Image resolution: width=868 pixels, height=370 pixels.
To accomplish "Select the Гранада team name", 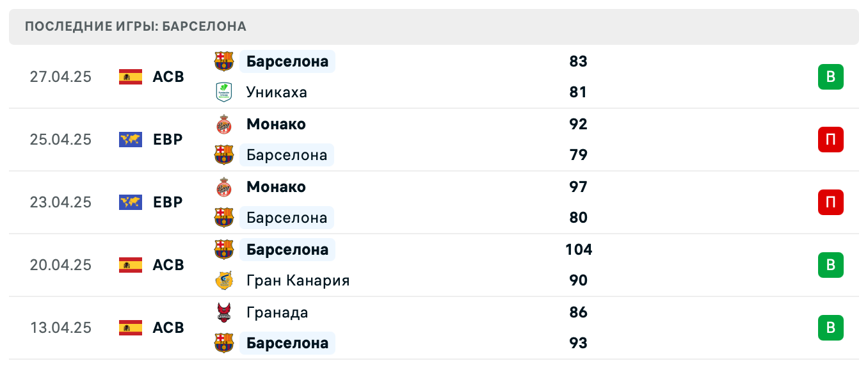I will pos(277,312).
